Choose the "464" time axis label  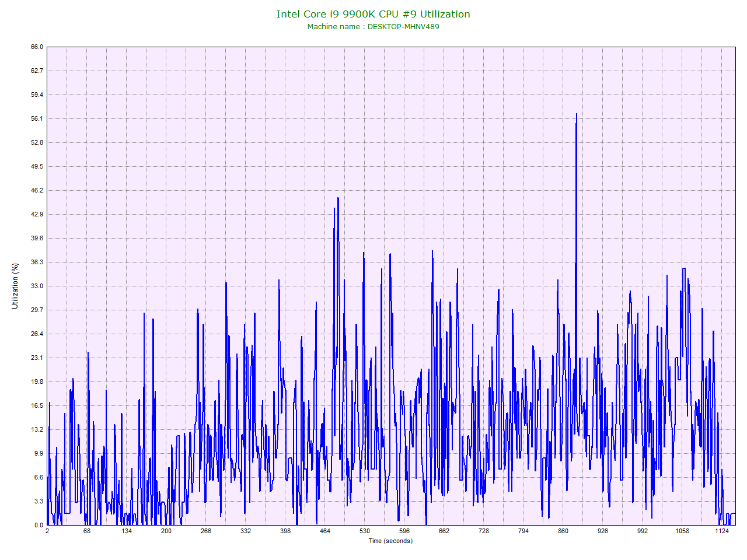(x=325, y=531)
